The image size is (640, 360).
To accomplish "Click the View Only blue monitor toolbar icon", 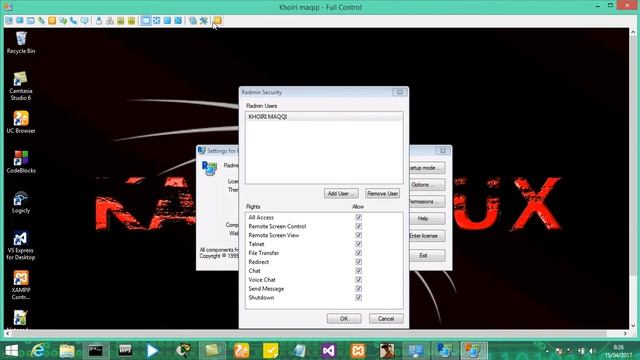I will tap(20, 20).
